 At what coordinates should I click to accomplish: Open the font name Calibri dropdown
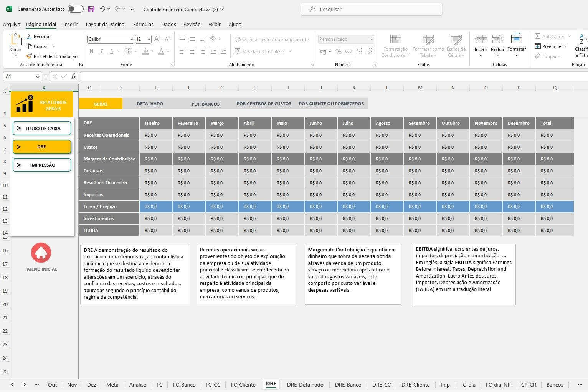(x=132, y=39)
